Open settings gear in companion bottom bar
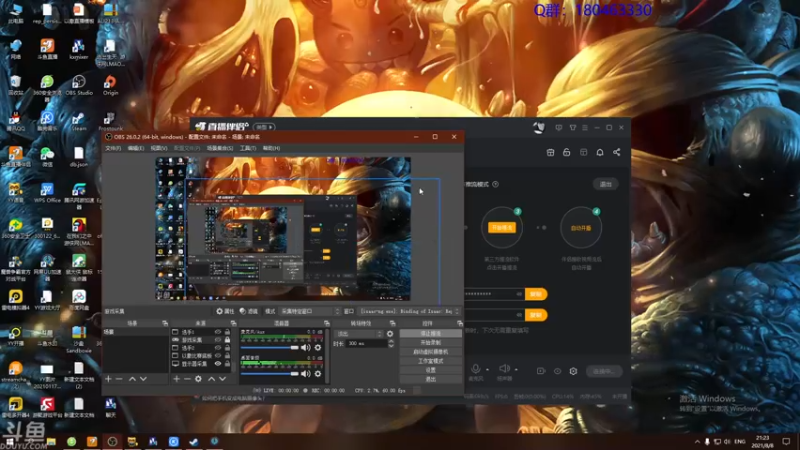The width and height of the screenshot is (800, 450). (x=573, y=371)
